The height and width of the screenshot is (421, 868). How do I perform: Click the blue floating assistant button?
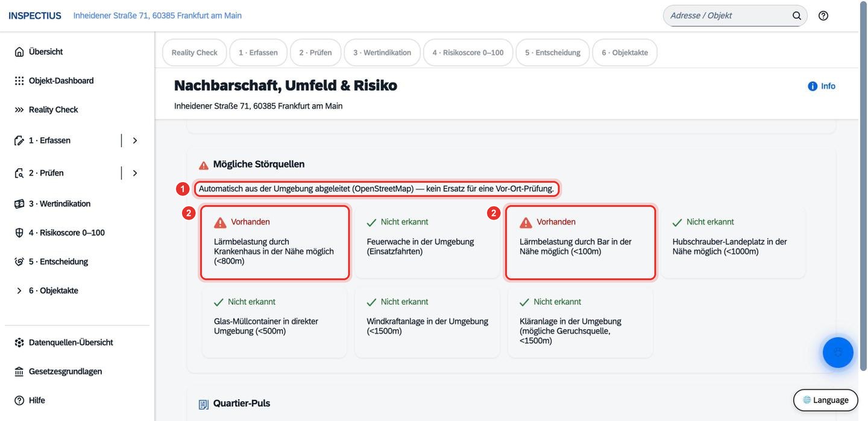[838, 352]
